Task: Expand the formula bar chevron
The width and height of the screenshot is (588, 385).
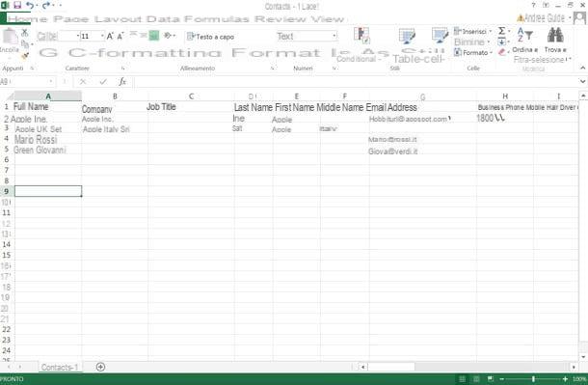Action: (582, 81)
